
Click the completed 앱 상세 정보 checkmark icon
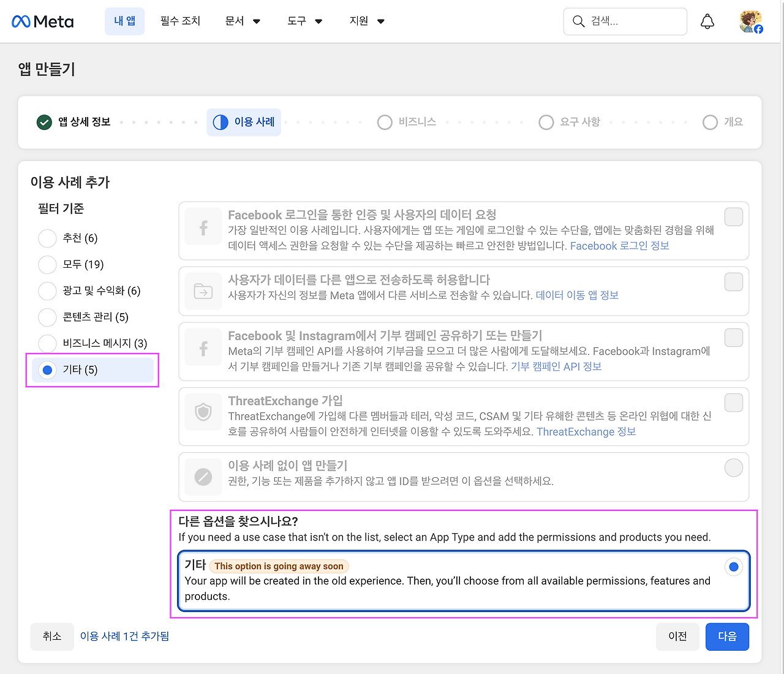44,123
